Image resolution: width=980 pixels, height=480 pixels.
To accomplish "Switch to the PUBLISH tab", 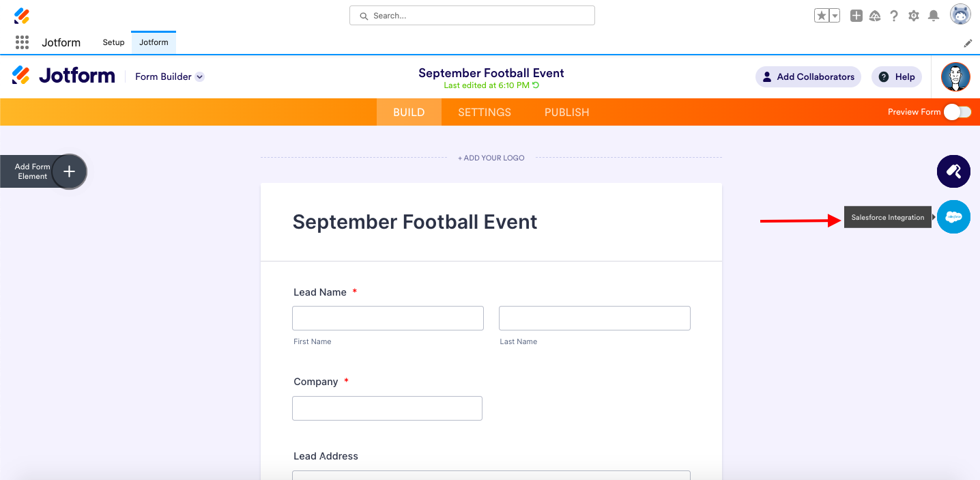I will pyautogui.click(x=566, y=112).
